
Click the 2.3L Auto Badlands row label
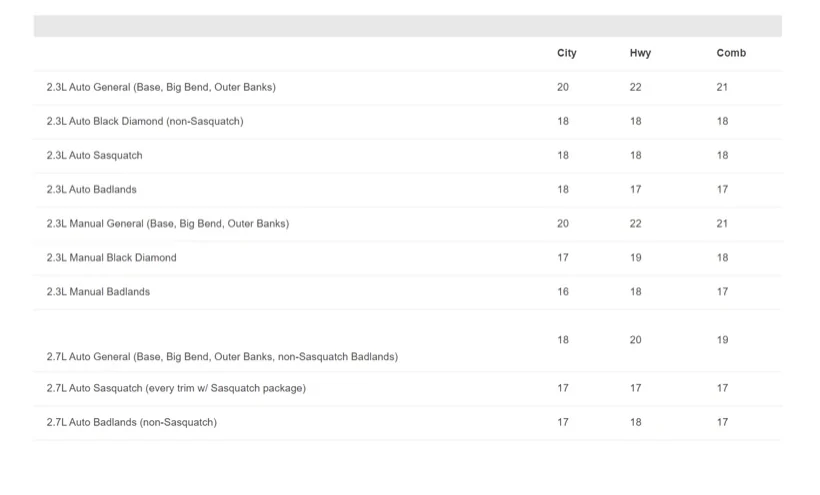92,189
